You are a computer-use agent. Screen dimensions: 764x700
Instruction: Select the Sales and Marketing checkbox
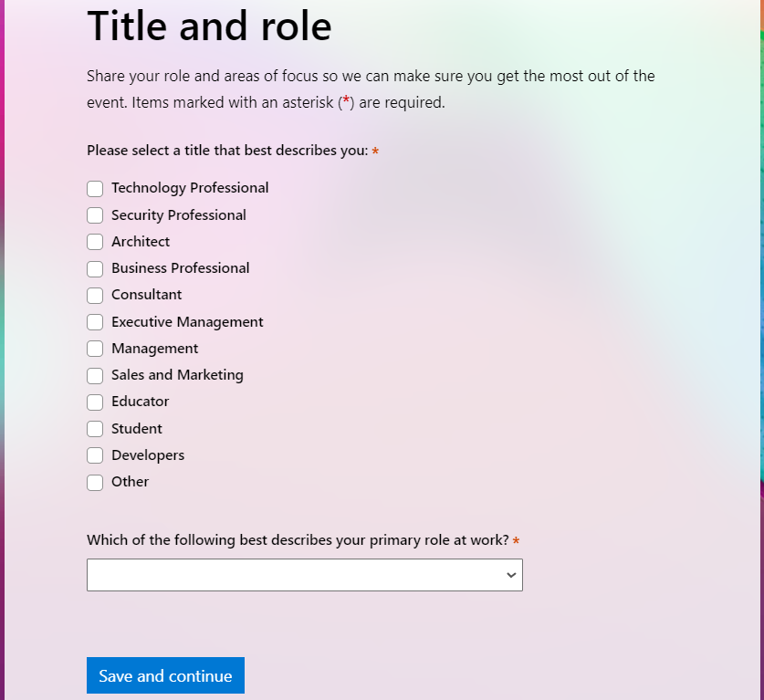pyautogui.click(x=95, y=376)
